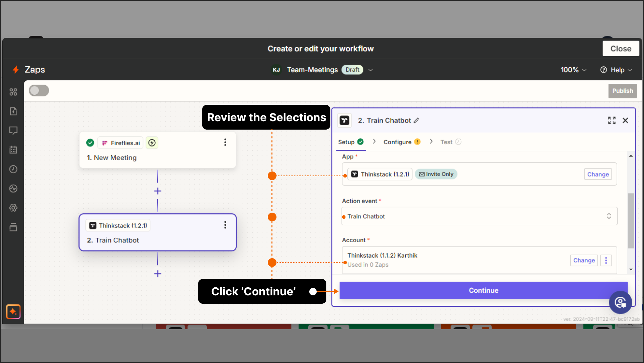
Task: Click the Close button of workflow dialog
Action: pos(621,49)
